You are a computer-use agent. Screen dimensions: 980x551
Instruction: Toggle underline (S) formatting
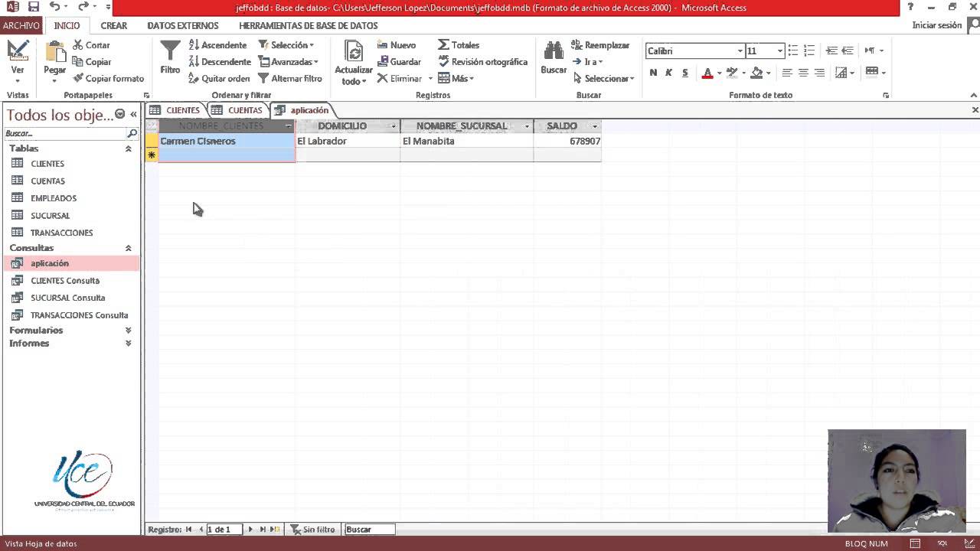tap(685, 73)
